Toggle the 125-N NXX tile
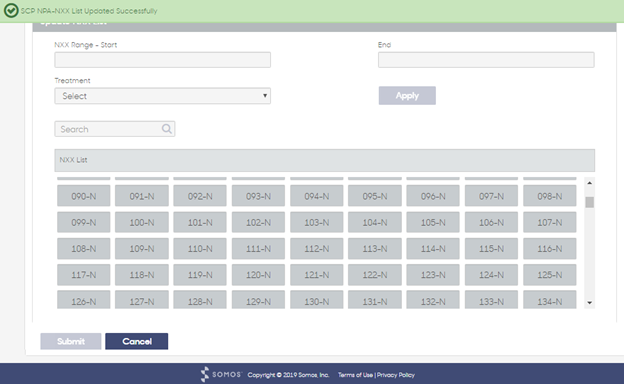624x385 pixels. [x=550, y=275]
